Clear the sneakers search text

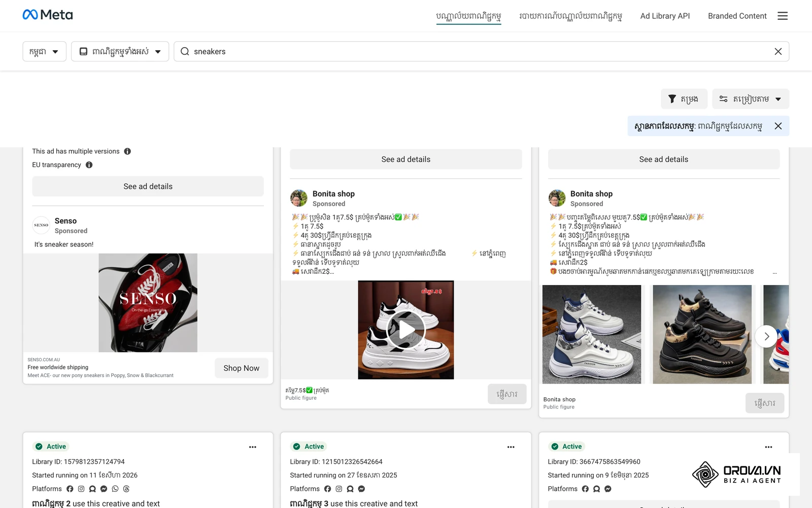point(778,51)
